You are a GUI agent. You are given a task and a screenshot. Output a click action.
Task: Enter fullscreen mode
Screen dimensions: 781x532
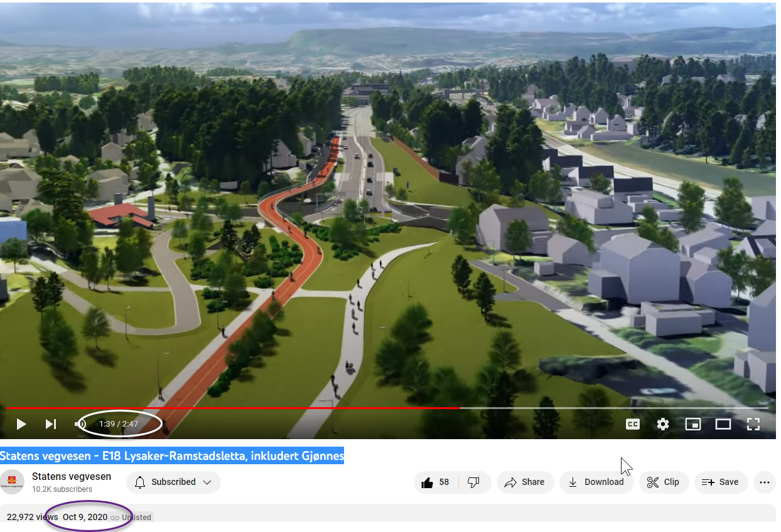click(753, 424)
